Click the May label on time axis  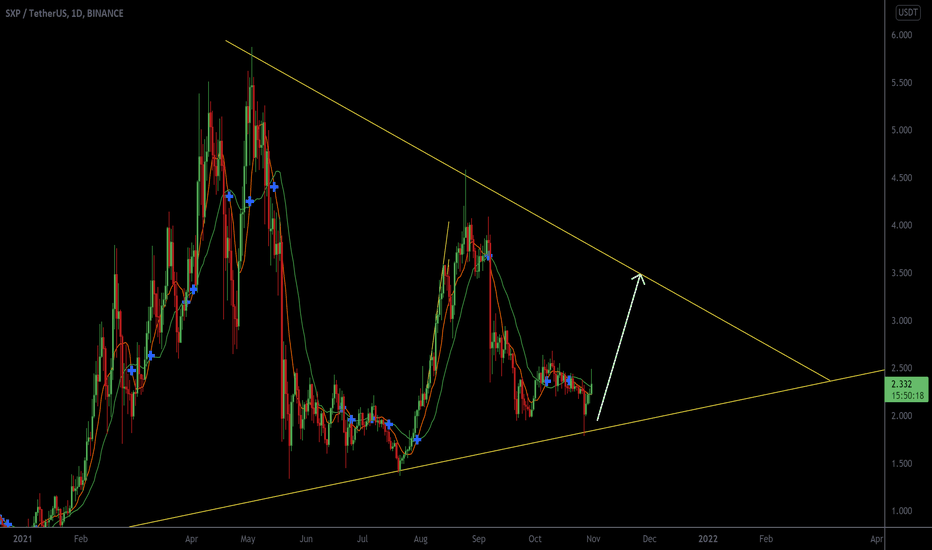[248, 539]
